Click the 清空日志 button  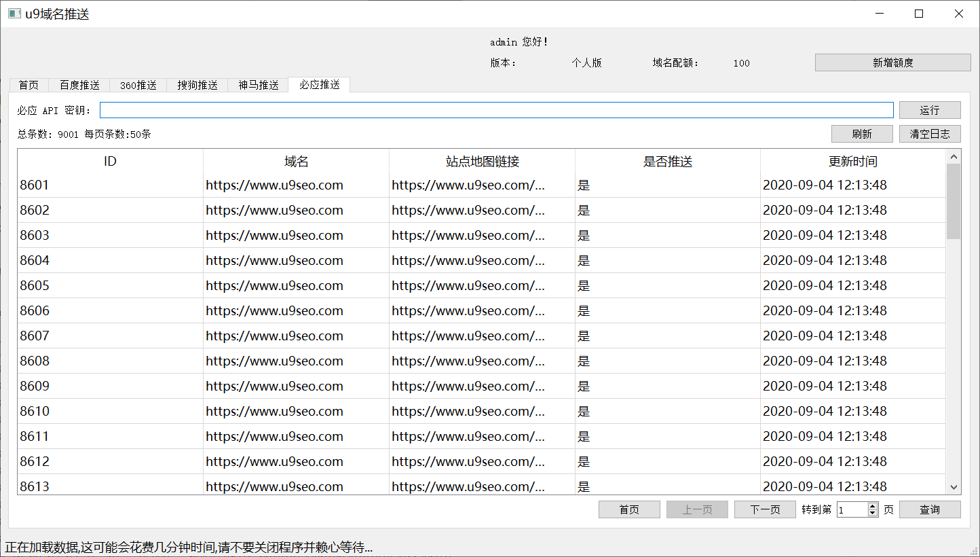pyautogui.click(x=930, y=134)
